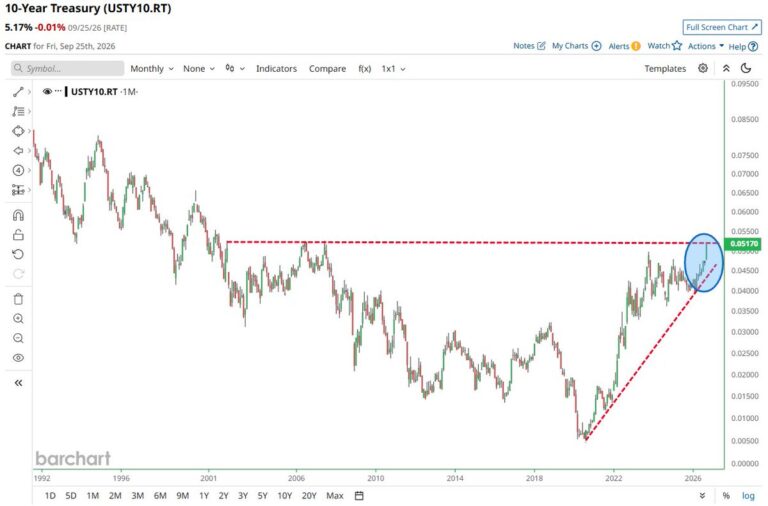
Task: Click the 0.05170 price label
Action: click(744, 243)
